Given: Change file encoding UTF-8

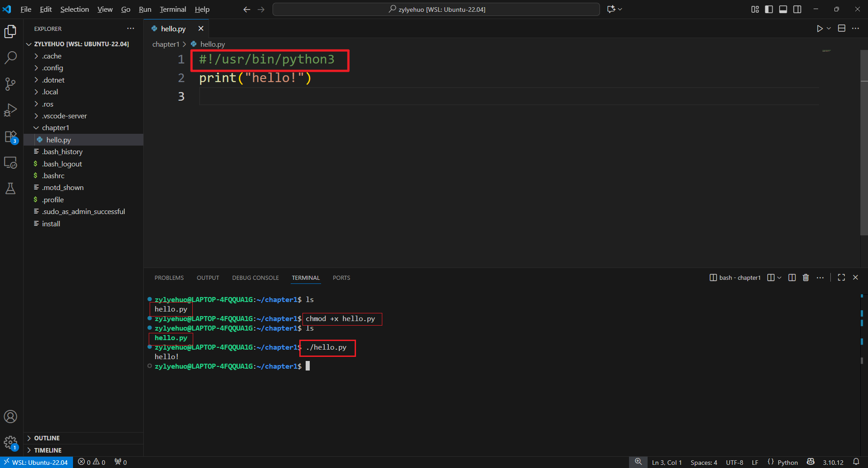Looking at the screenshot, I should pos(735,462).
